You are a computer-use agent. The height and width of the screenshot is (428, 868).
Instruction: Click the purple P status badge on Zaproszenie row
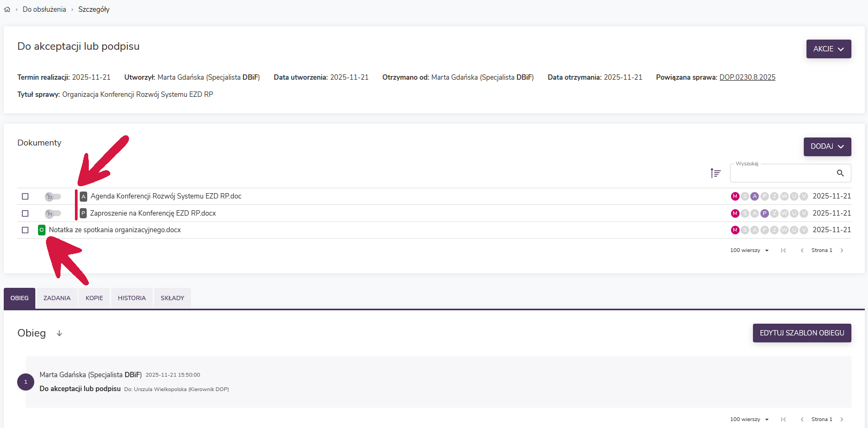pos(765,213)
